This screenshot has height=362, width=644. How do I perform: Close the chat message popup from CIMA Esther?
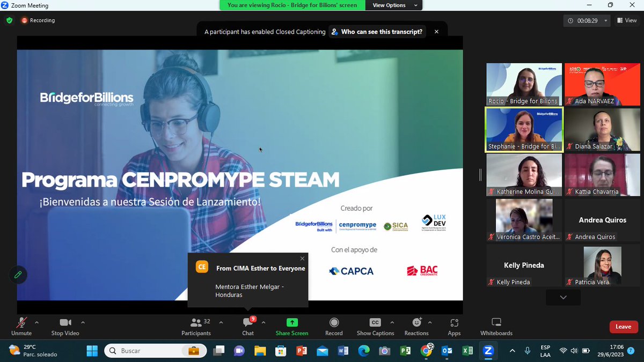(302, 258)
